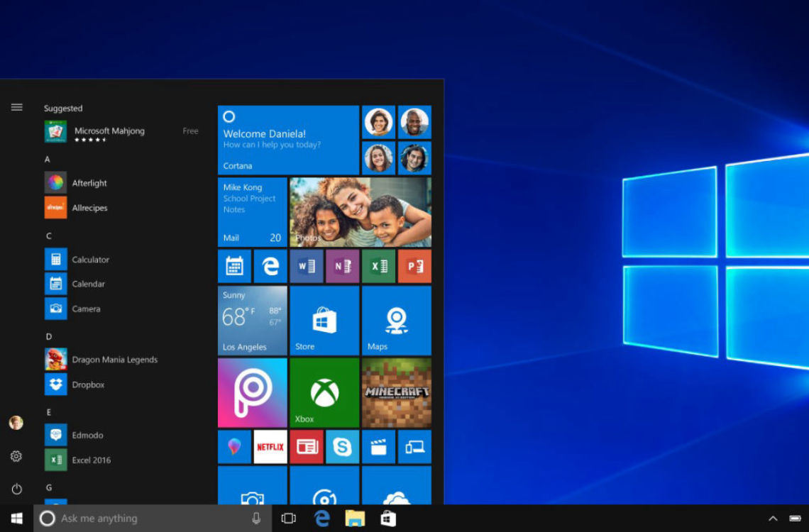
Task: Open the Settings gear in Start
Action: [16, 456]
